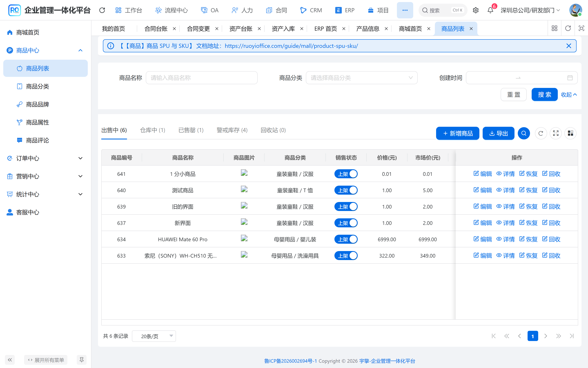Collapse the sidebar with the double-arrow icon
The image size is (588, 368).
coord(10,360)
